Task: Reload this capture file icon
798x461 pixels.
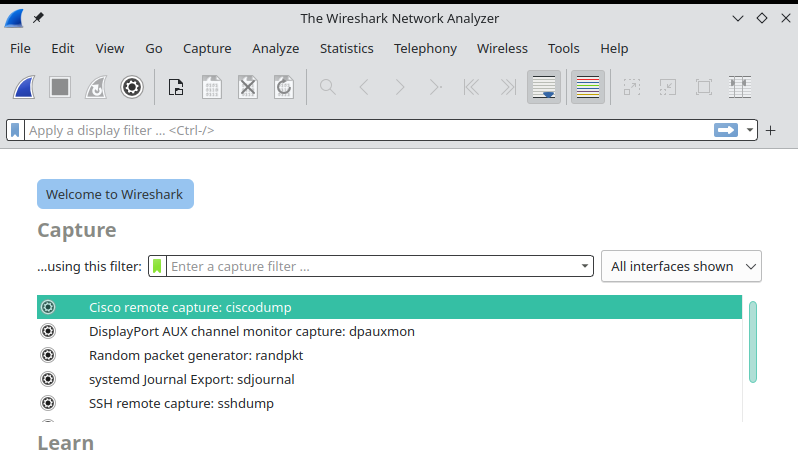Action: click(x=284, y=87)
